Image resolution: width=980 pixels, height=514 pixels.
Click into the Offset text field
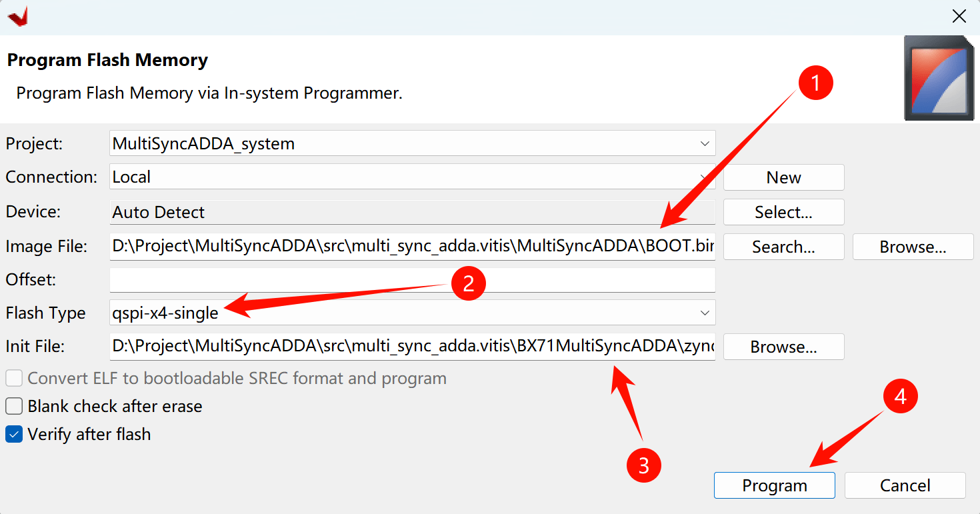click(412, 279)
